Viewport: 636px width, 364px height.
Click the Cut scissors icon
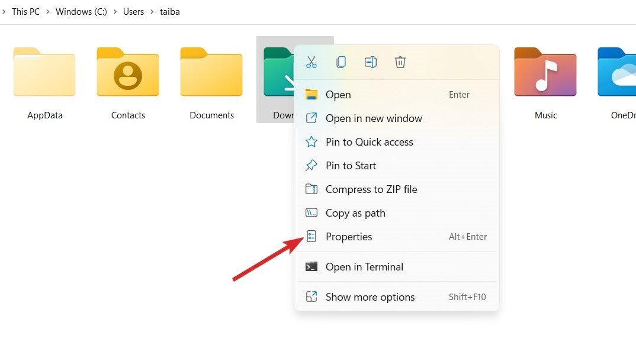pos(311,62)
